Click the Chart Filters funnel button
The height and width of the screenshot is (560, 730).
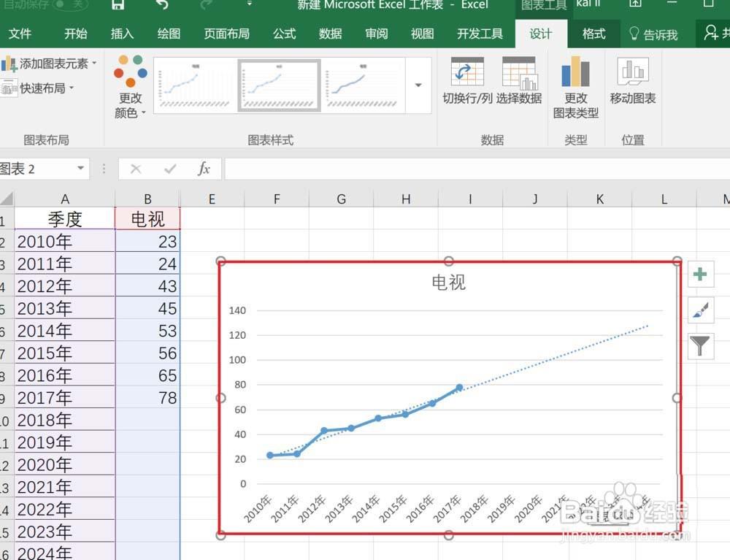pos(700,346)
